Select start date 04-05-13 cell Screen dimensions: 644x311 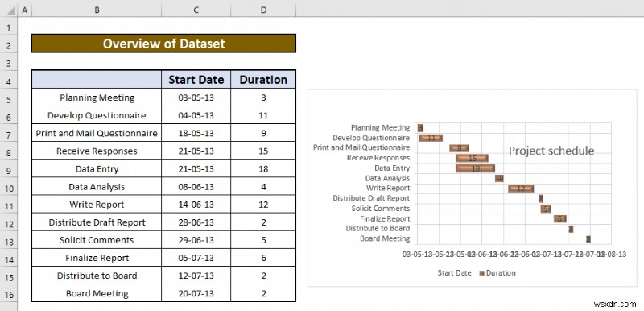tap(196, 115)
